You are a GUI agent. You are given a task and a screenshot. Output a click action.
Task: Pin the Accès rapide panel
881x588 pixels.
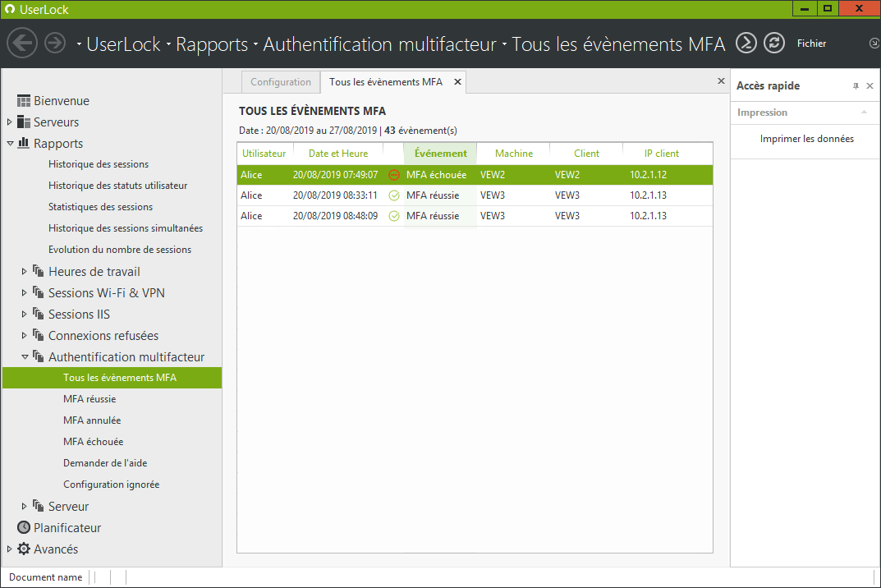[856, 86]
